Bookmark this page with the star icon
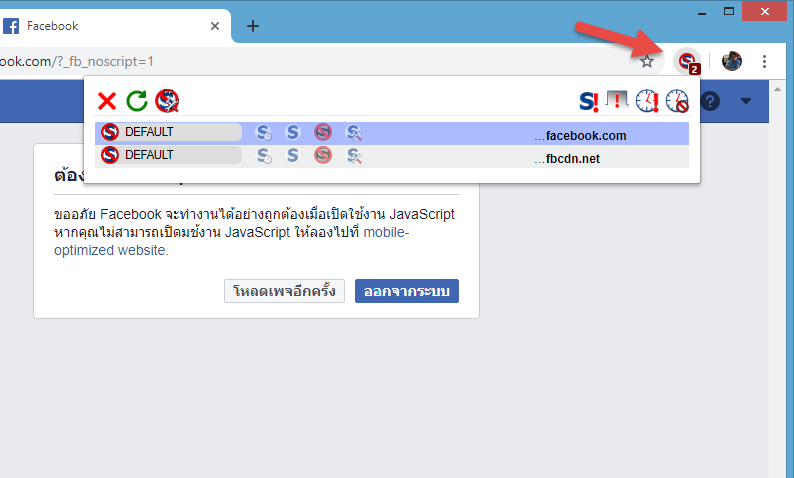The height and width of the screenshot is (478, 794). [647, 61]
